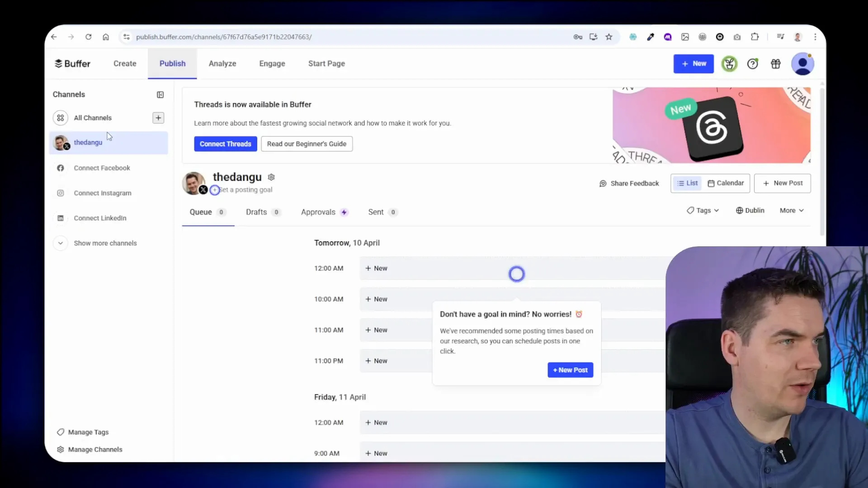Open the Start Page tab
Image resolution: width=868 pixels, height=488 pixels.
(326, 64)
